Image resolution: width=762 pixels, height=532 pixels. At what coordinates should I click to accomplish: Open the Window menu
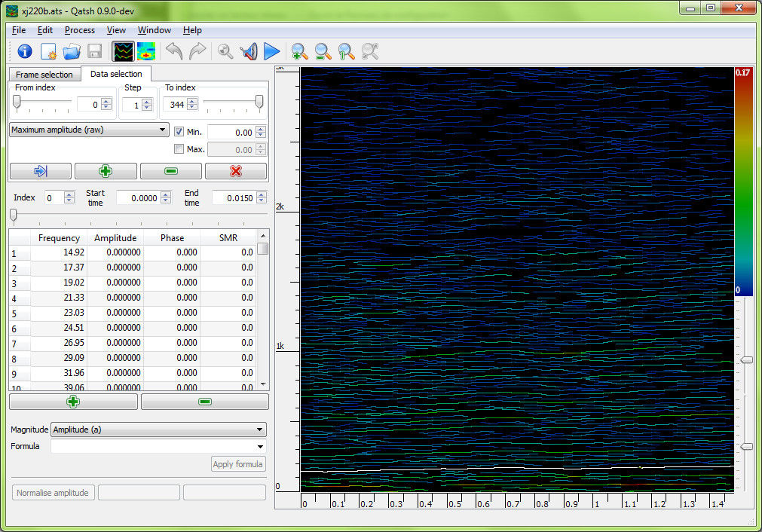coord(154,30)
